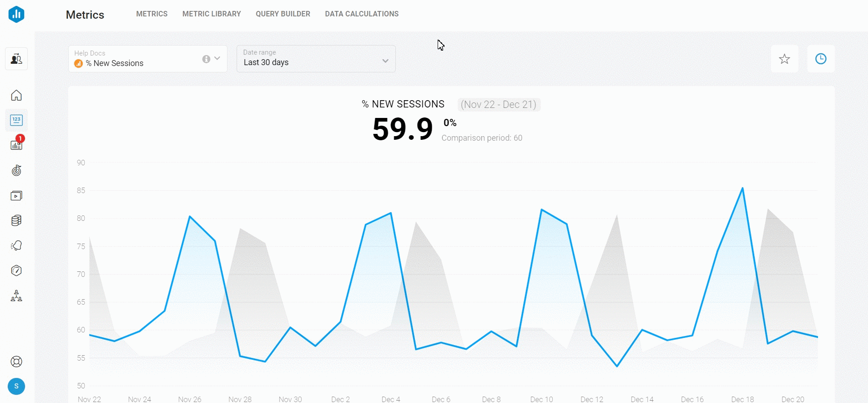Screen dimensions: 868x403
Task: Open the account switcher icon in sidebar
Action: (x=16, y=59)
